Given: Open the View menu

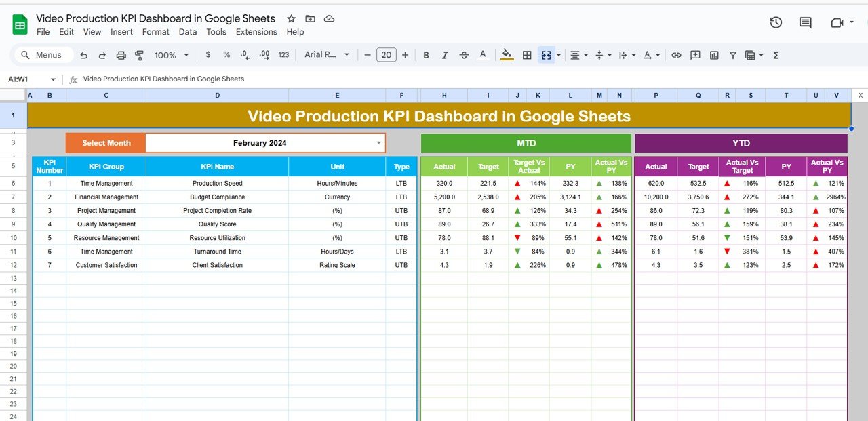Looking at the screenshot, I should [92, 32].
